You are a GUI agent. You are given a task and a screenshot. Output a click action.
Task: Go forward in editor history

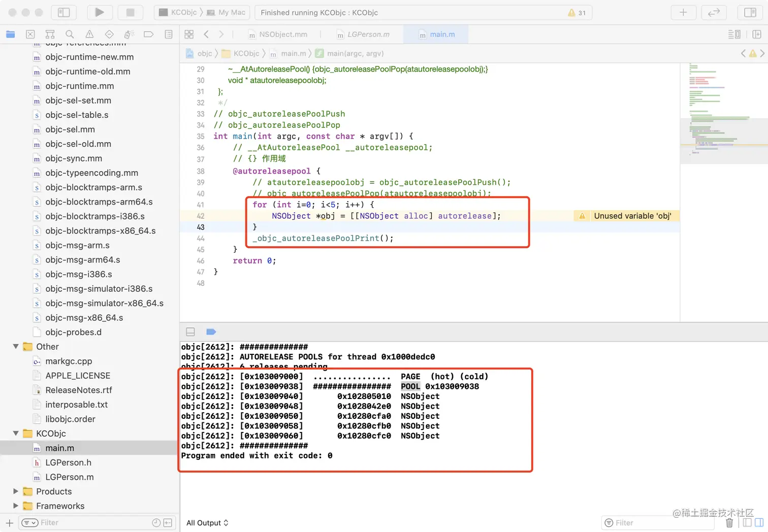(221, 35)
